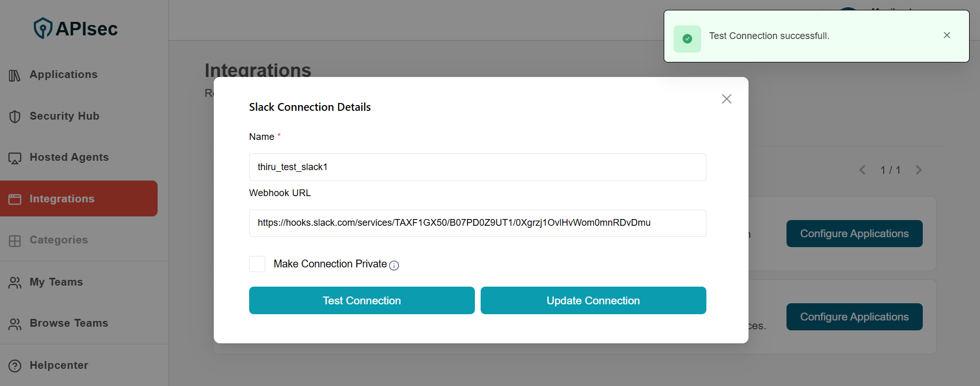Image resolution: width=980 pixels, height=386 pixels.
Task: Enable the Make Connection Private checkbox
Action: coord(257,264)
